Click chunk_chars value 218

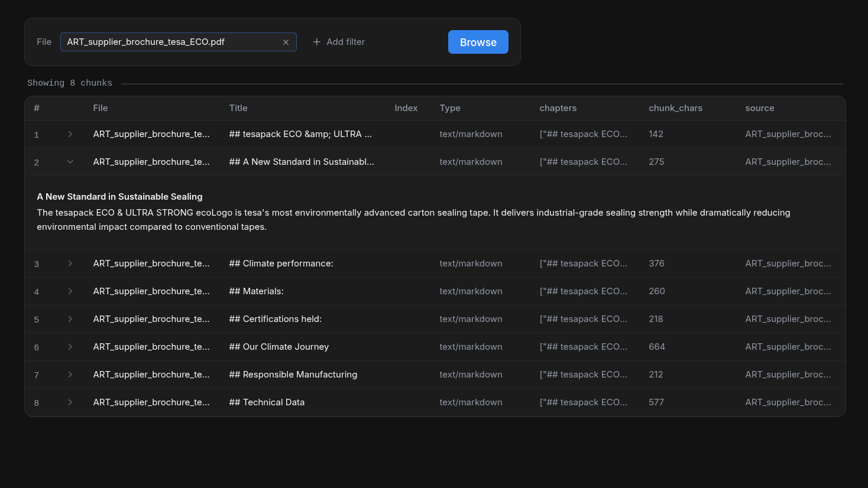[656, 319]
